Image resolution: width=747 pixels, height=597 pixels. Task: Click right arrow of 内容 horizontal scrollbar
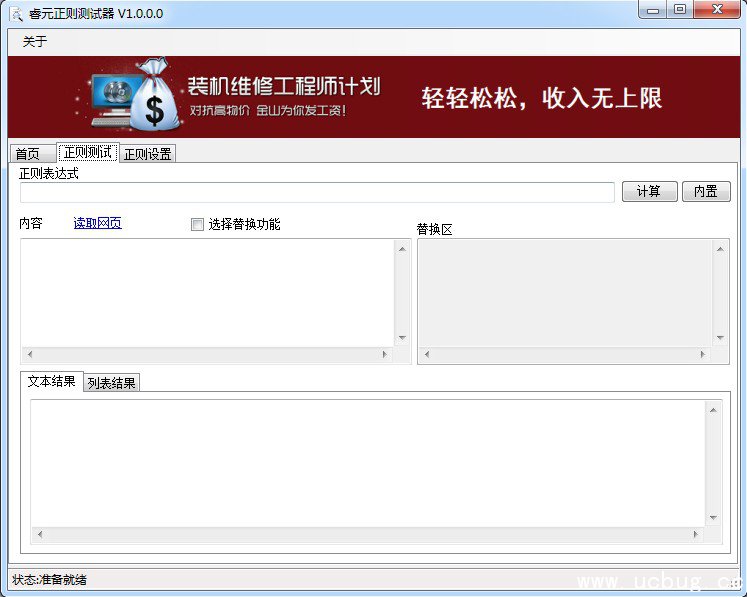[x=385, y=355]
